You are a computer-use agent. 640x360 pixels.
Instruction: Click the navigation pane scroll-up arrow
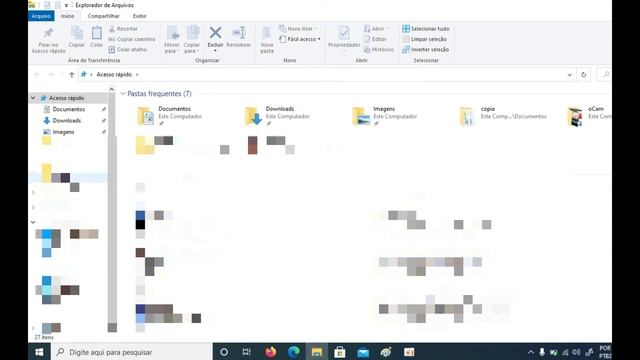pos(112,89)
